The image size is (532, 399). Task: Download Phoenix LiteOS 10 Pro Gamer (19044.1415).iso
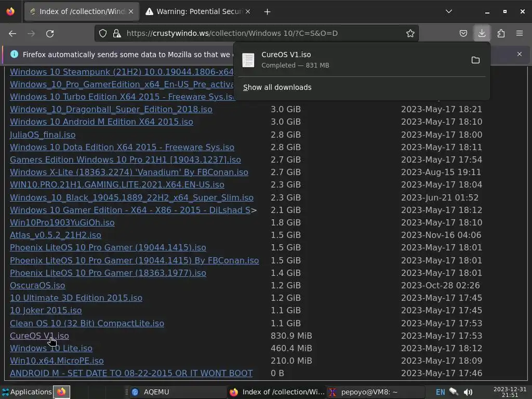pyautogui.click(x=108, y=247)
